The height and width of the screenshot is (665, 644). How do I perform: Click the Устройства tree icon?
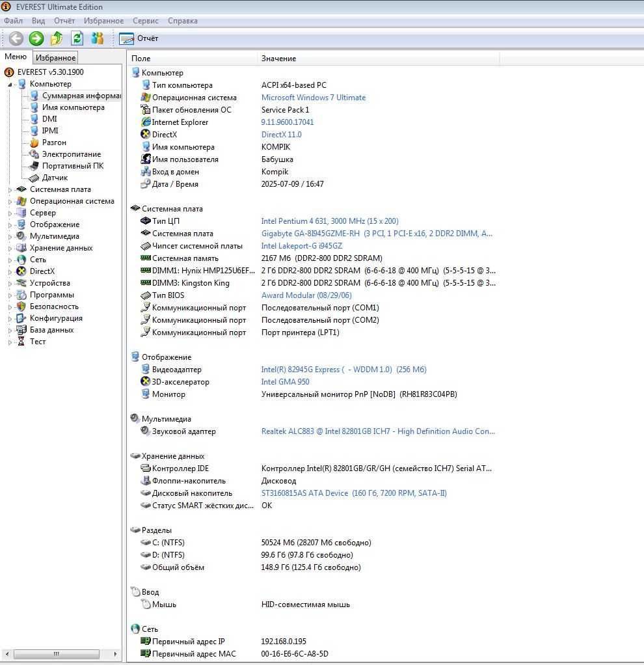[21, 283]
